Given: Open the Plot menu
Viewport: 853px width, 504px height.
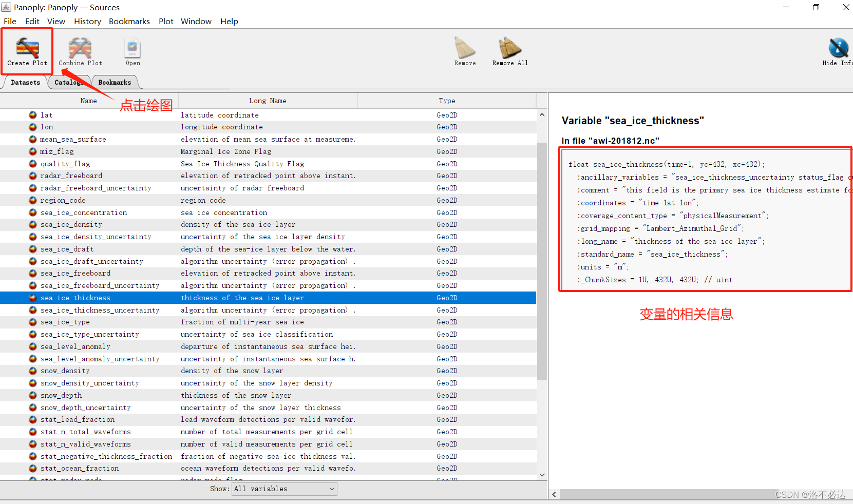Looking at the screenshot, I should (x=166, y=21).
